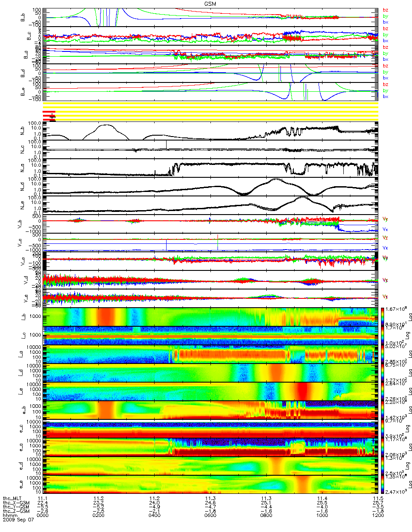Screen dimensions: 412x532
Task: Click the Vx legend of V_c panel
Action: tap(385, 248)
